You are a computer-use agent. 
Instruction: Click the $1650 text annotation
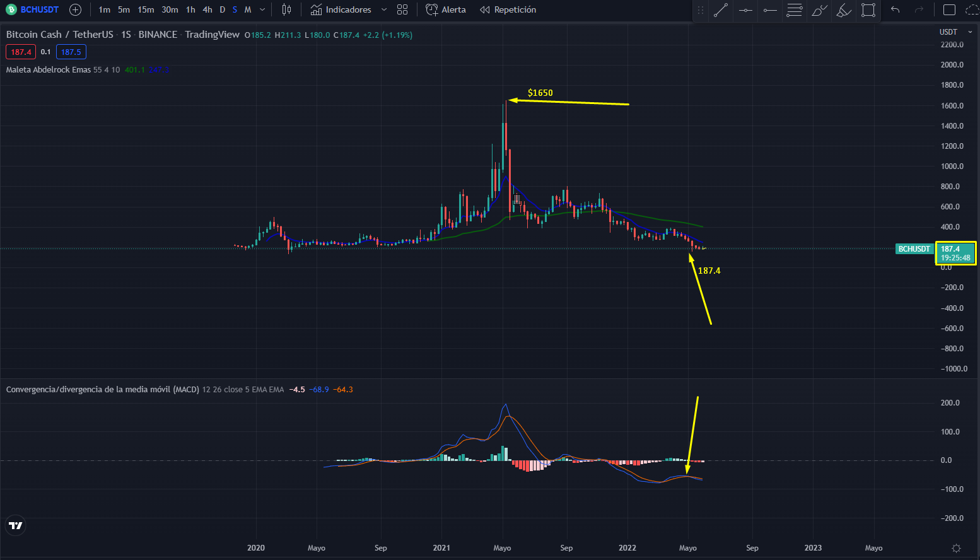[x=540, y=93]
